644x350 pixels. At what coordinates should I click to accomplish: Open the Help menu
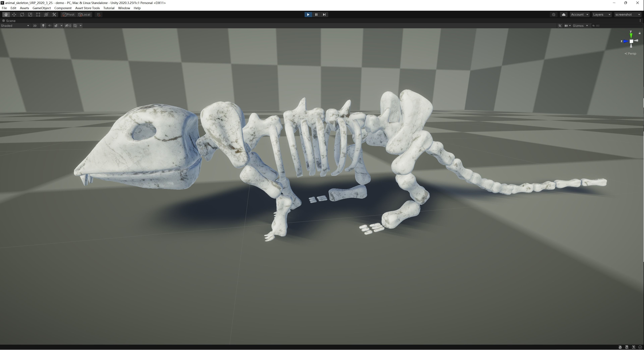point(137,8)
